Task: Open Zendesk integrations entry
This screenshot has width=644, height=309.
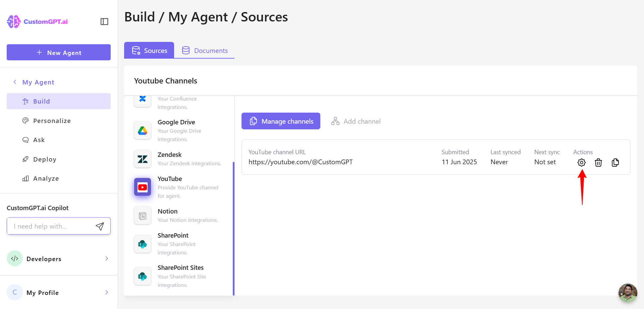Action: point(179,159)
